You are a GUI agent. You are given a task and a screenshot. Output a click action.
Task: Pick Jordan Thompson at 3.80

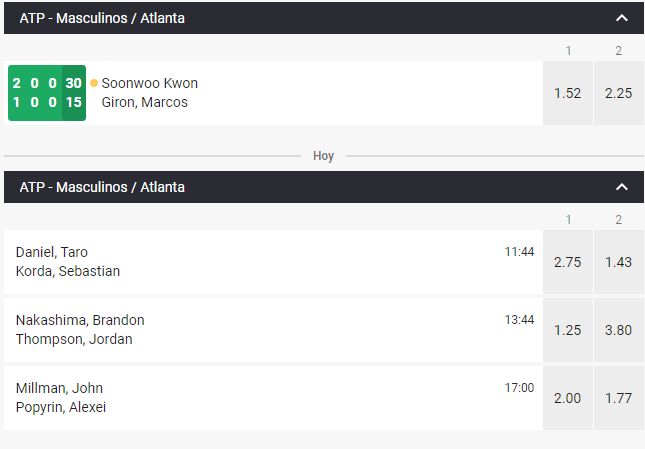pos(618,330)
